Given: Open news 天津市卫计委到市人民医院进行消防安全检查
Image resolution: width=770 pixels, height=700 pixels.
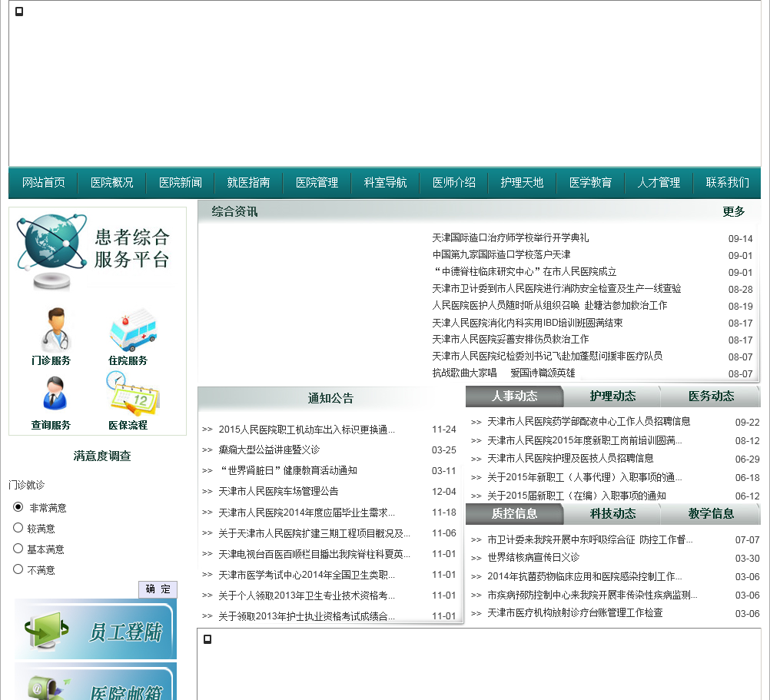Looking at the screenshot, I should point(556,289).
